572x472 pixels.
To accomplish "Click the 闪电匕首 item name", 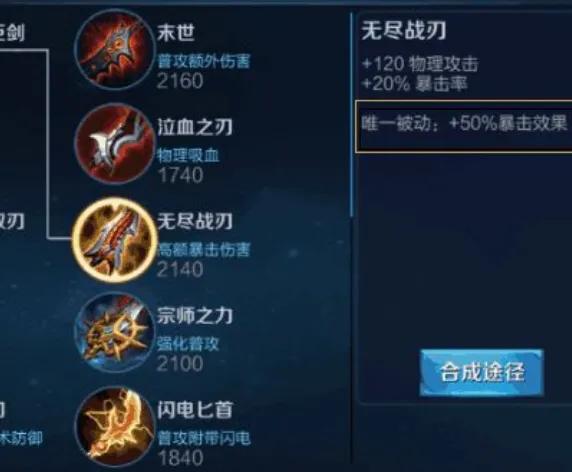I will tap(195, 409).
